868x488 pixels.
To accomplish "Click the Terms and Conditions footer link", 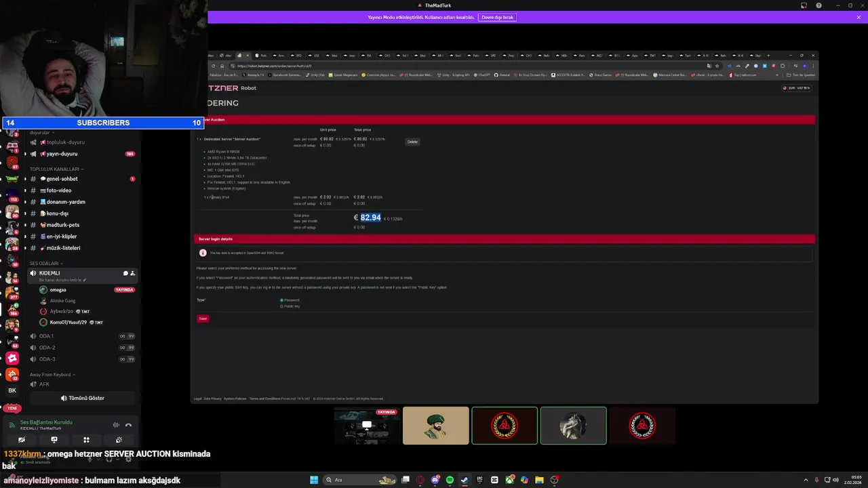I will pos(264,399).
